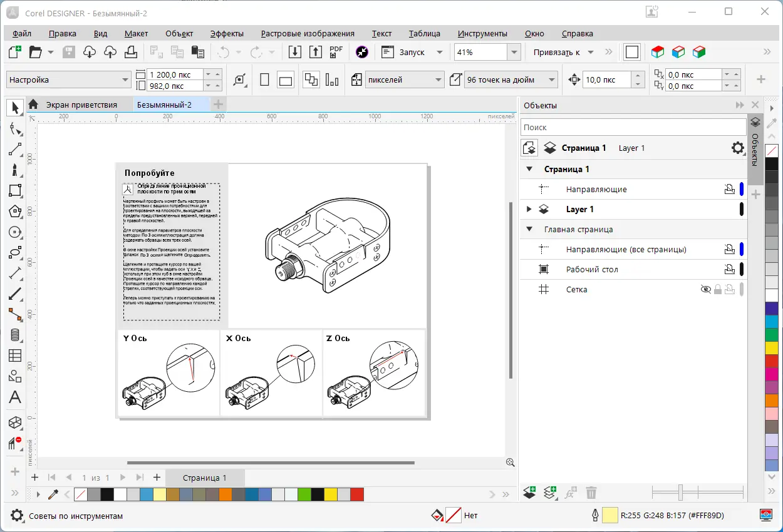Open the Objects panel settings gear
The width and height of the screenshot is (783, 532).
[x=737, y=148]
